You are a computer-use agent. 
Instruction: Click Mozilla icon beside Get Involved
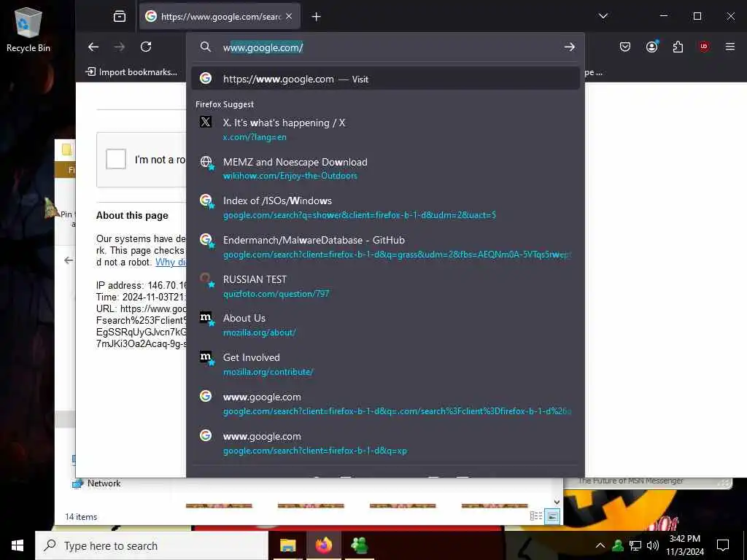click(x=205, y=356)
